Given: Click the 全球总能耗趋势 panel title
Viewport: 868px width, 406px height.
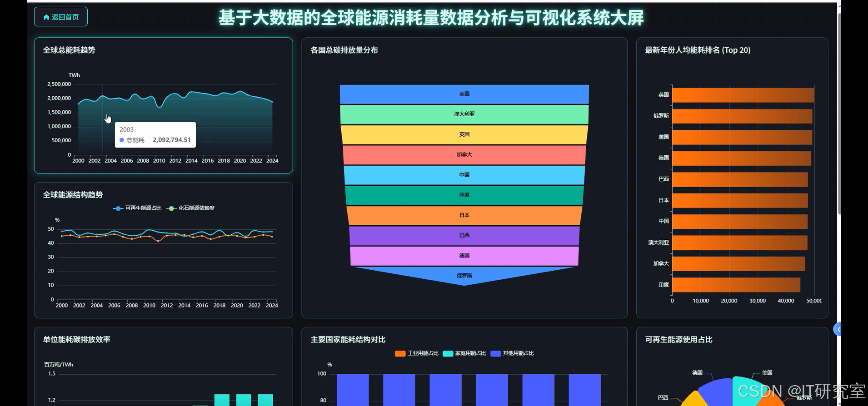Looking at the screenshot, I should point(69,50).
